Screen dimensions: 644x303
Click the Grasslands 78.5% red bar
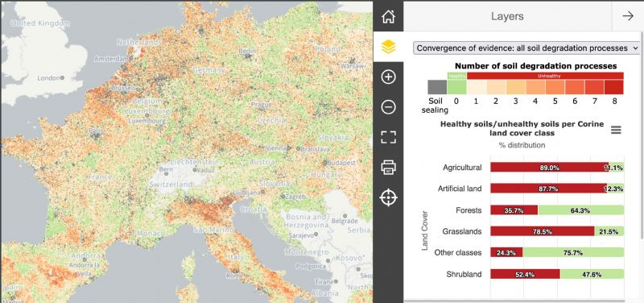pyautogui.click(x=543, y=231)
